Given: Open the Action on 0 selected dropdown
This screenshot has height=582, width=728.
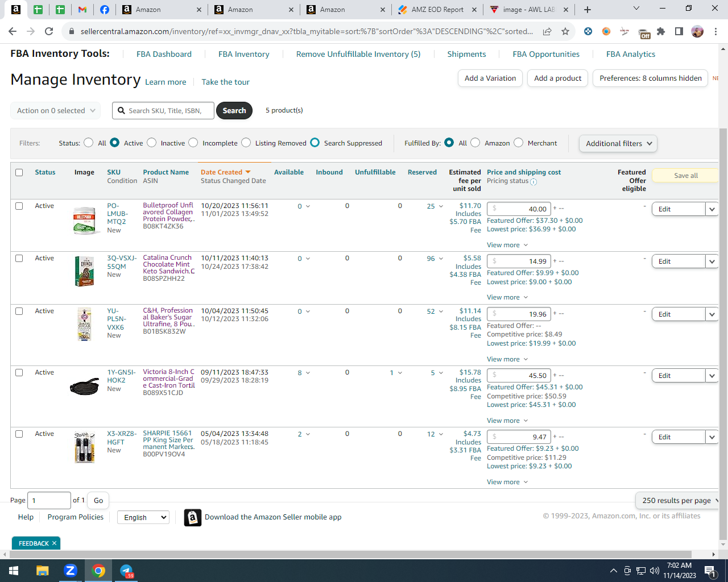Looking at the screenshot, I should [x=56, y=111].
